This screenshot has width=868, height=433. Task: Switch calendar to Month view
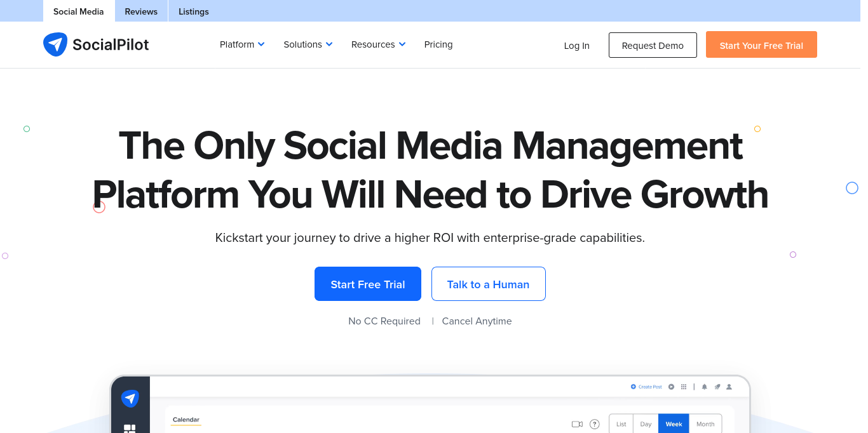point(705,424)
